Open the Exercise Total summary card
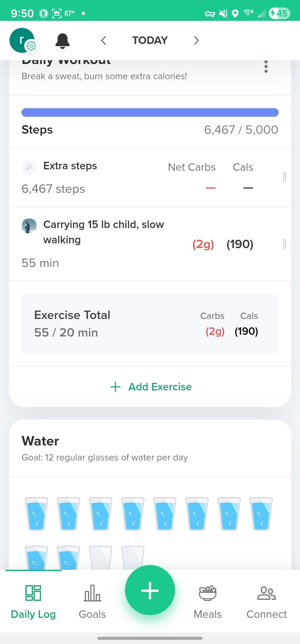 (x=150, y=323)
